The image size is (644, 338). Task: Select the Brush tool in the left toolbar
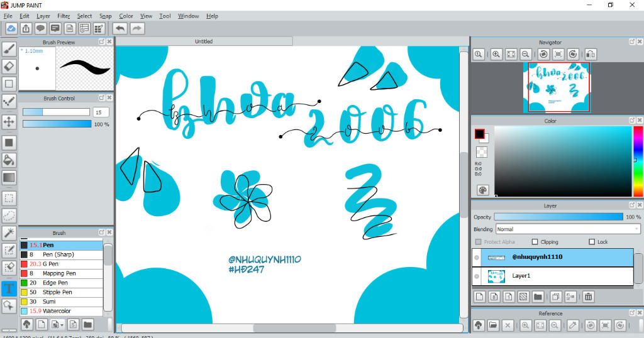pyautogui.click(x=9, y=49)
